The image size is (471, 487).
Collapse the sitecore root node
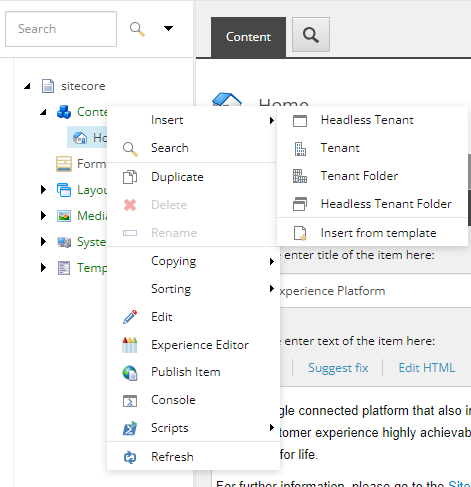(27, 86)
